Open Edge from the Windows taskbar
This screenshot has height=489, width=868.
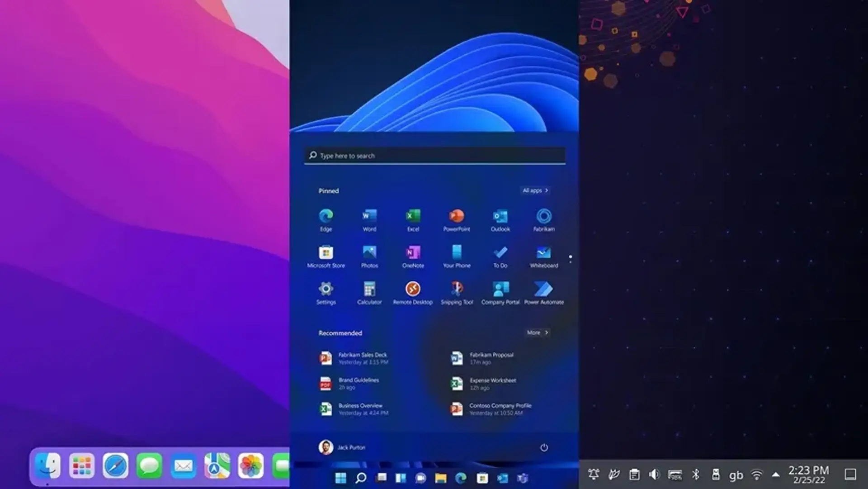click(461, 478)
